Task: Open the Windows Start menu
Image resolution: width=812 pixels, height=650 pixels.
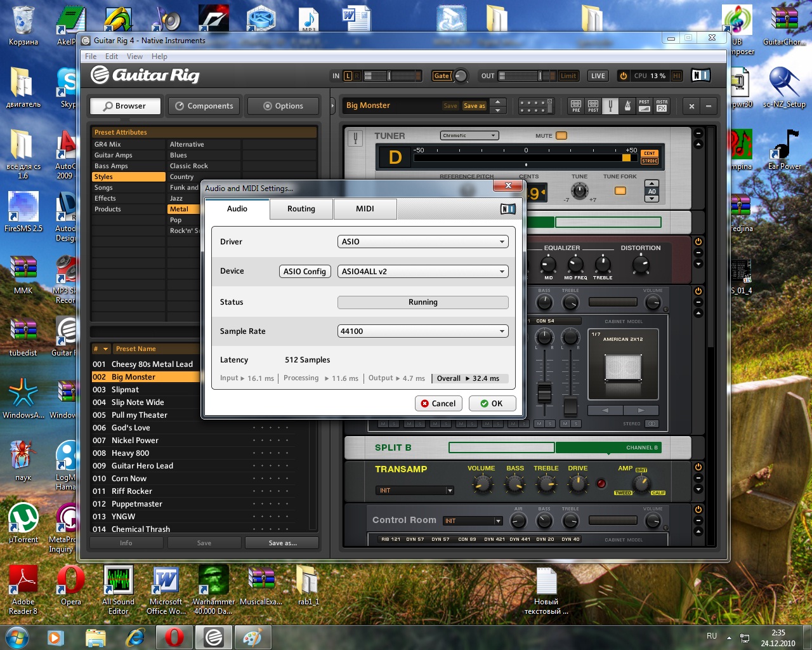Action: 16,637
